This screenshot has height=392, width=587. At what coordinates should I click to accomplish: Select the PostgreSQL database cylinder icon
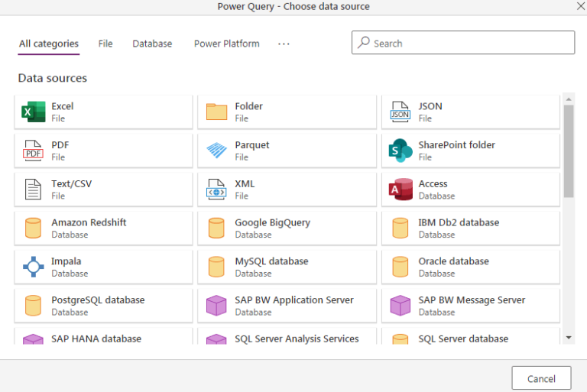[34, 306]
